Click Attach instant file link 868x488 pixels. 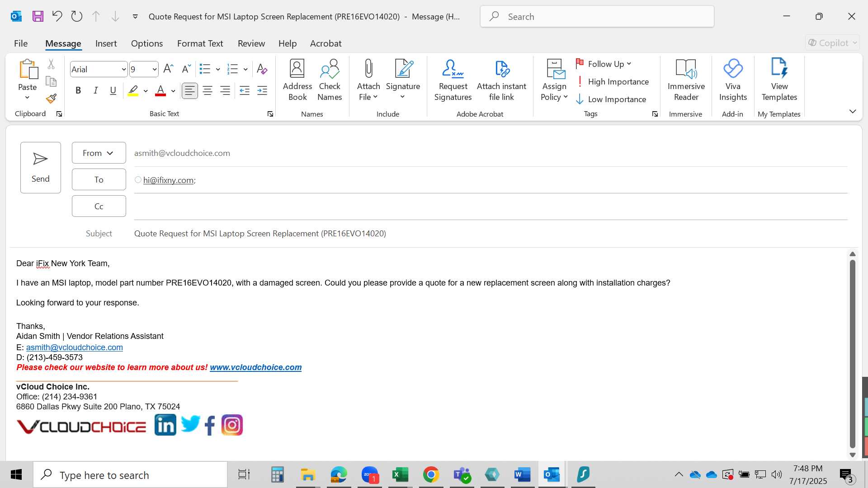click(x=501, y=80)
